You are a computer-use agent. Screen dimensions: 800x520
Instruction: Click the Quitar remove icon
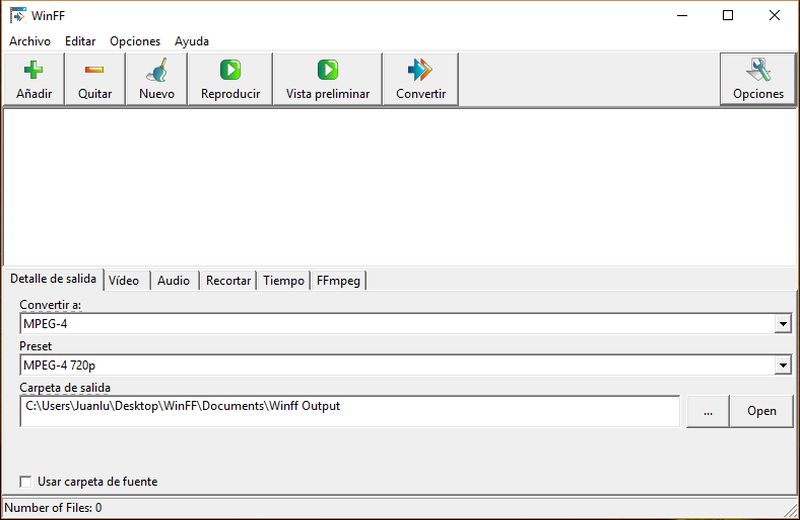coord(94,70)
